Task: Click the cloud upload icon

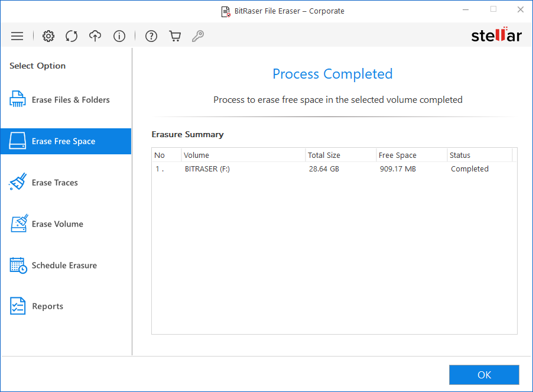Action: point(95,36)
